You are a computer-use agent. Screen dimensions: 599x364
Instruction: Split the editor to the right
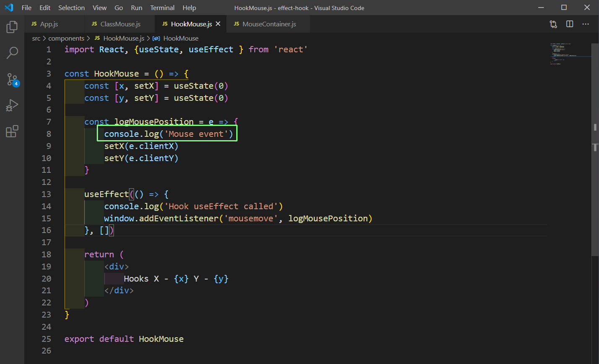tap(570, 24)
